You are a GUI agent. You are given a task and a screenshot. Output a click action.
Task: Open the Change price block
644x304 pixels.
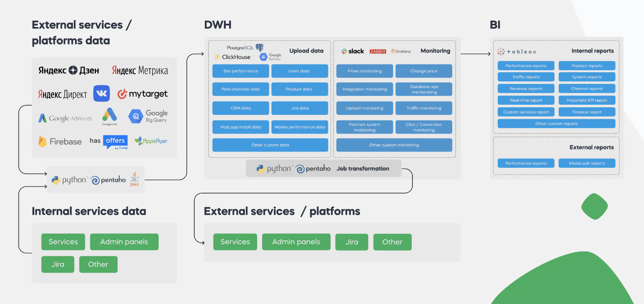point(424,71)
